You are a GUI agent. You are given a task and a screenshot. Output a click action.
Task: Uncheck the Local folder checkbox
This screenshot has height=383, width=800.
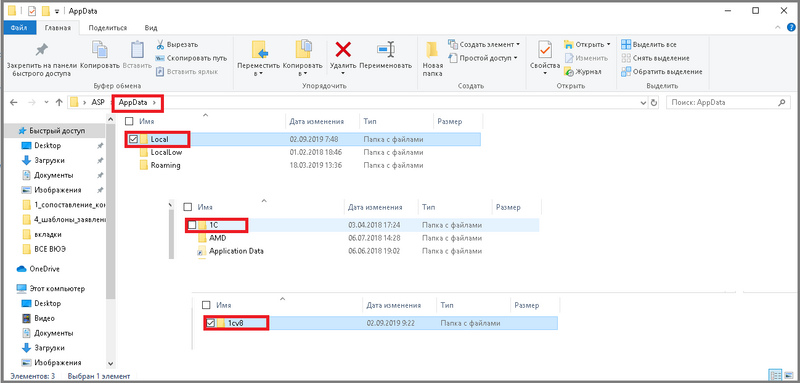click(133, 139)
